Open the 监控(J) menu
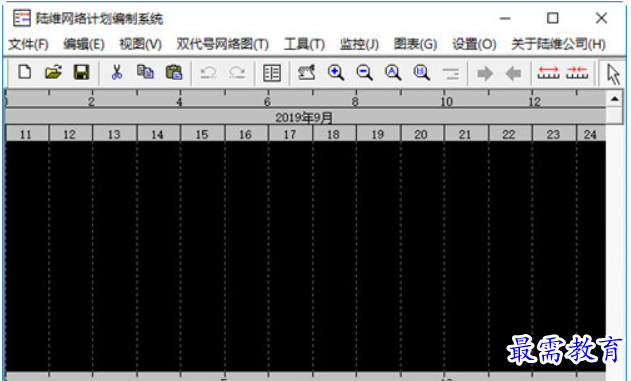 click(x=359, y=44)
